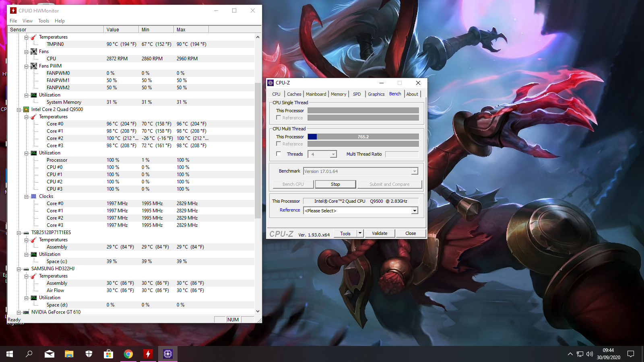The image size is (644, 362).
Task: Collapse the SAMSUNG HD322HJ node
Action: click(19, 269)
